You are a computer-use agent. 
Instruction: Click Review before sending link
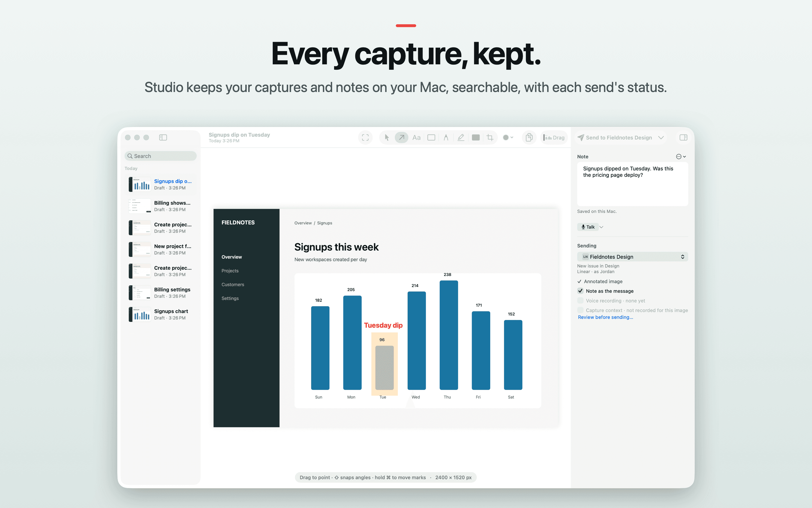pos(605,317)
